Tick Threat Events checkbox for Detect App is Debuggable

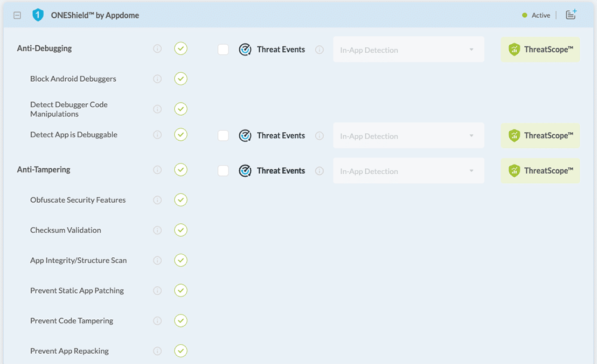point(223,136)
